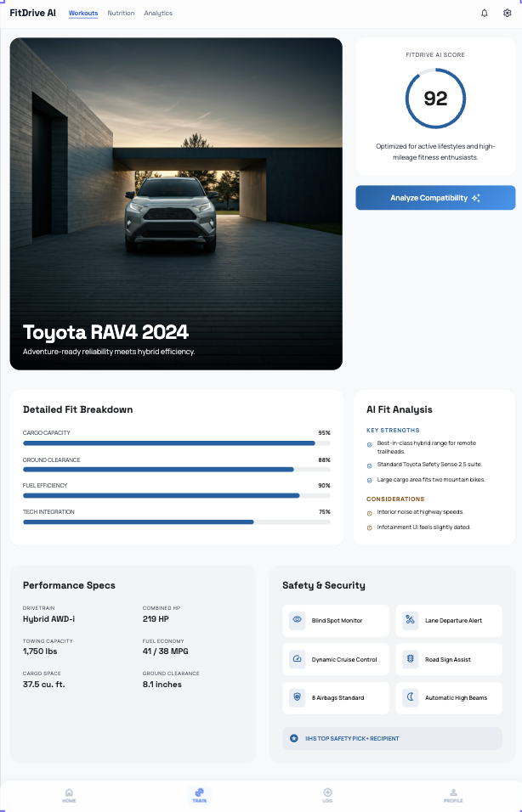The width and height of the screenshot is (522, 812).
Task: Click the Road Sign Assist icon
Action: (410, 659)
